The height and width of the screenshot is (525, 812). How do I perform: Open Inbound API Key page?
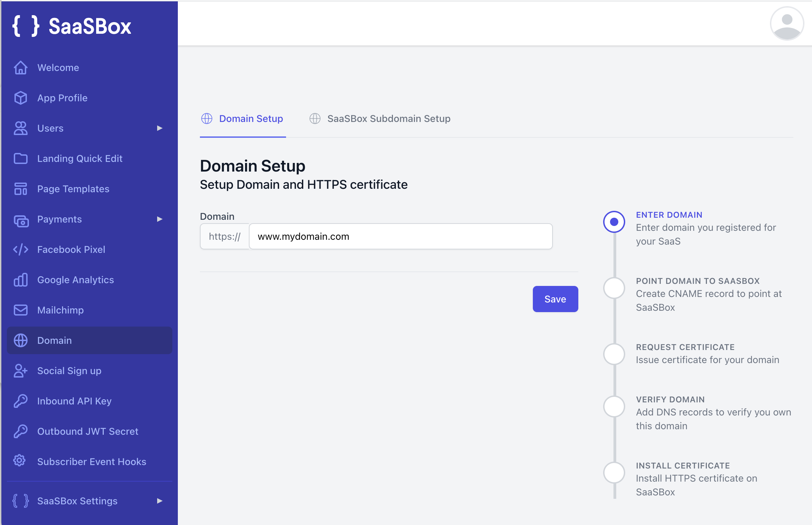[x=90, y=401]
